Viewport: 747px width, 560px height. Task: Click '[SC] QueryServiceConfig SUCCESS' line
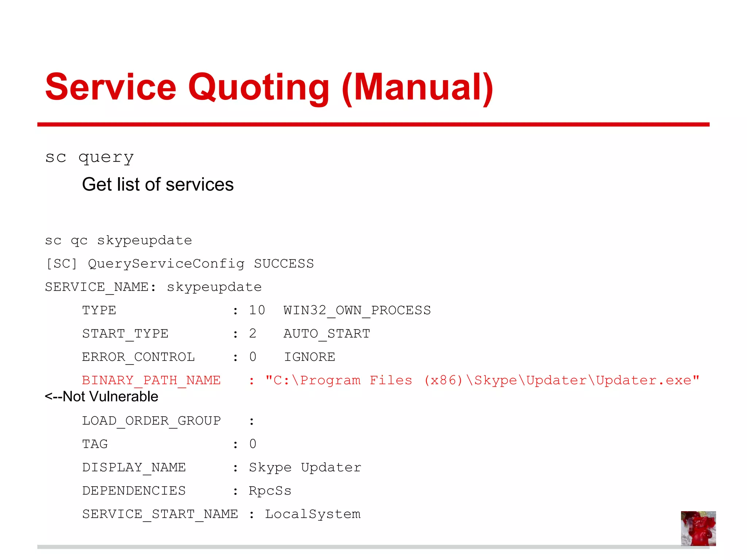tap(179, 264)
